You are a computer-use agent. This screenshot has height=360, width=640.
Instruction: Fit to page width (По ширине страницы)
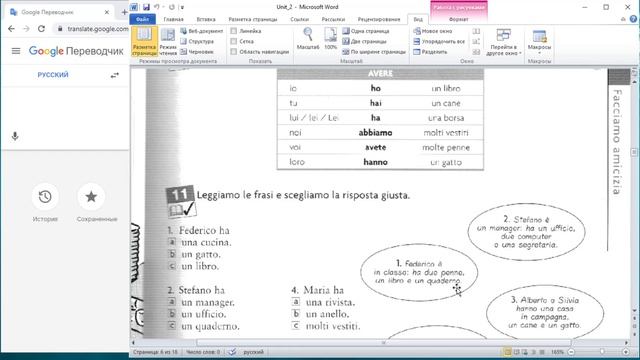point(374,52)
